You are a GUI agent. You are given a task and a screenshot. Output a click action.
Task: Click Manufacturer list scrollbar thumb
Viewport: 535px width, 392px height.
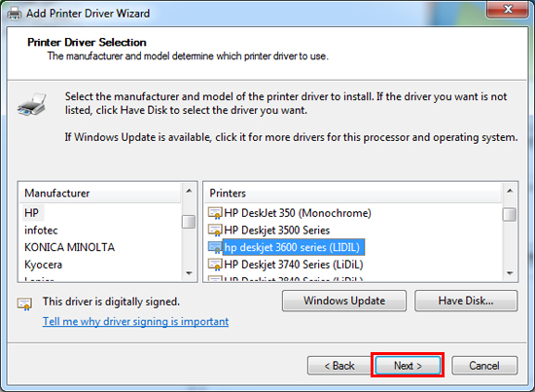click(x=189, y=222)
